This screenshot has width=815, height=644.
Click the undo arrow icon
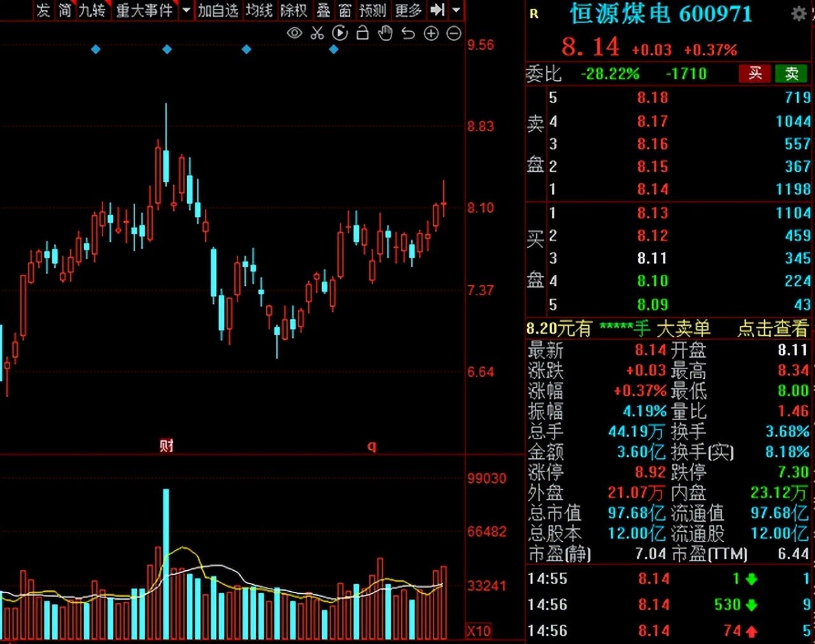[x=408, y=33]
